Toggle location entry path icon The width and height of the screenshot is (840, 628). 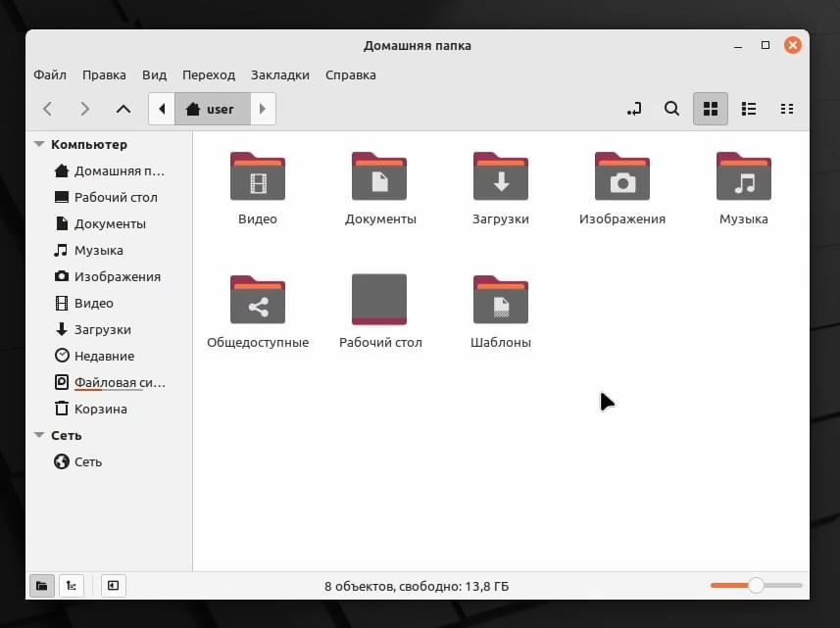pos(634,109)
